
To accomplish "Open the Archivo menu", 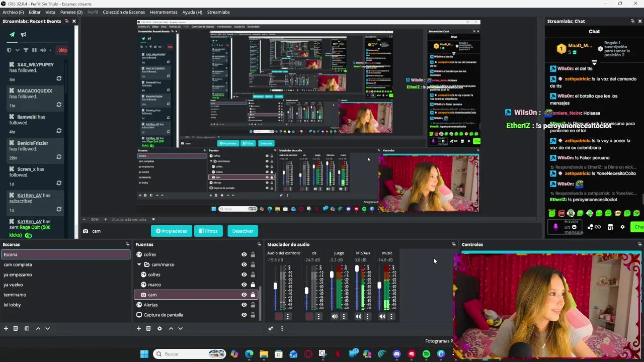I will click(x=13, y=12).
